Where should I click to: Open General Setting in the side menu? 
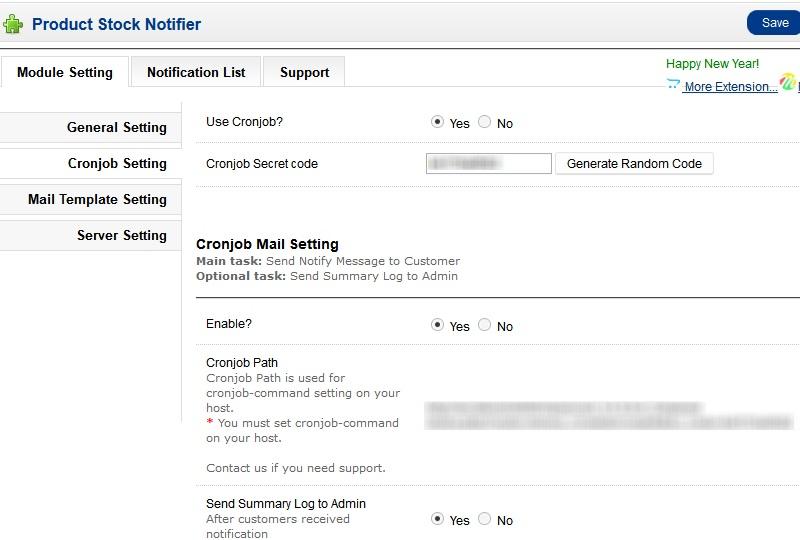click(x=116, y=127)
